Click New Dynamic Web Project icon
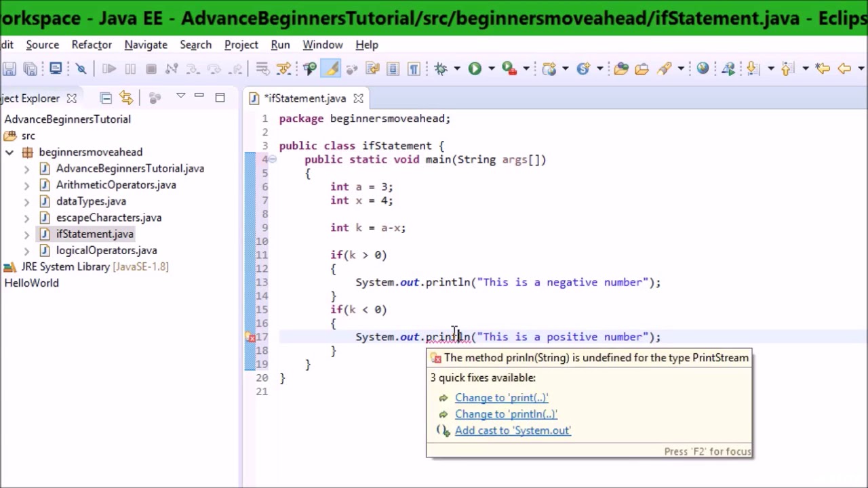868x488 pixels. point(549,68)
